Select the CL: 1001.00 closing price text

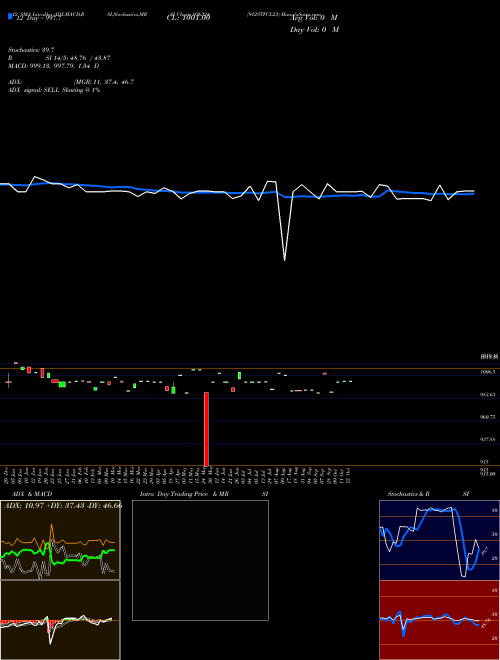(188, 17)
